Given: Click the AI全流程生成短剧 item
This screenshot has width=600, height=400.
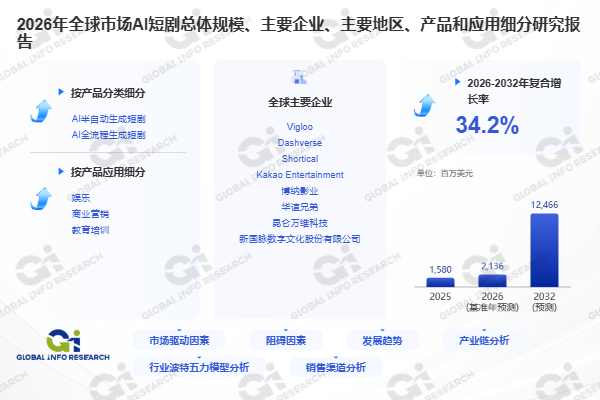Looking at the screenshot, I should pos(109,135).
